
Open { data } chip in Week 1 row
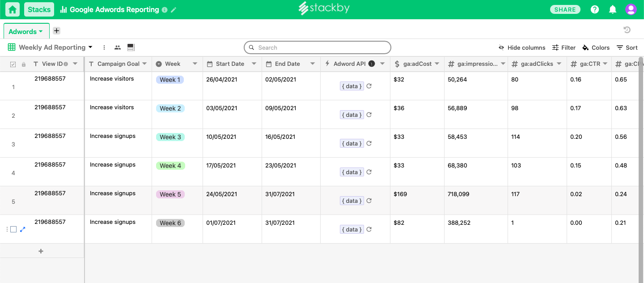352,86
